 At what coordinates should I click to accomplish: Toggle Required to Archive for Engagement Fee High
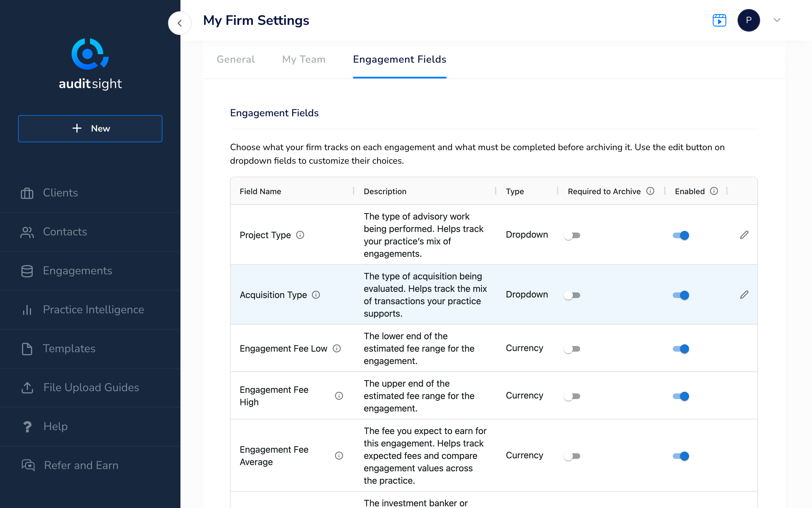(x=572, y=396)
